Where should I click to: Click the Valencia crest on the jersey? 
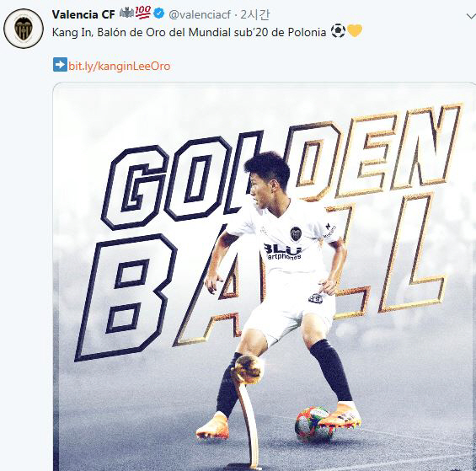(296, 234)
